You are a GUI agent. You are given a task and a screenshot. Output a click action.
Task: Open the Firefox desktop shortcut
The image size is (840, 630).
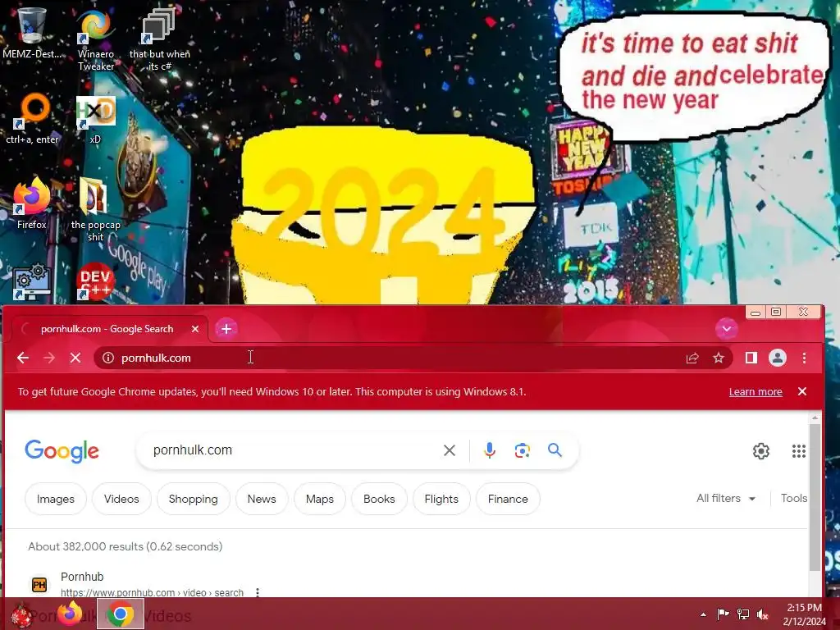[x=32, y=203]
